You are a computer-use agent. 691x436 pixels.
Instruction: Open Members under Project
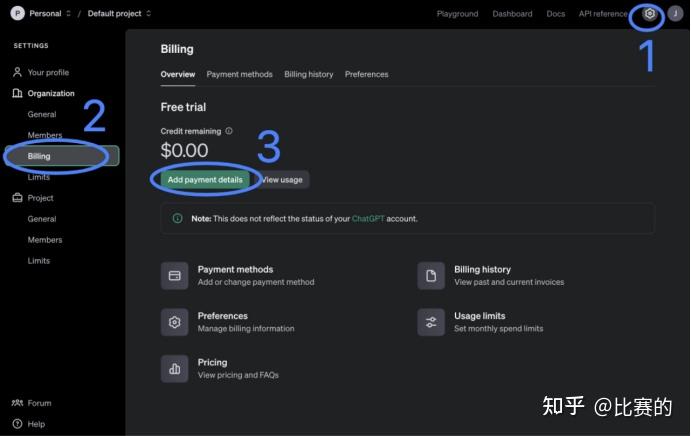click(x=45, y=239)
